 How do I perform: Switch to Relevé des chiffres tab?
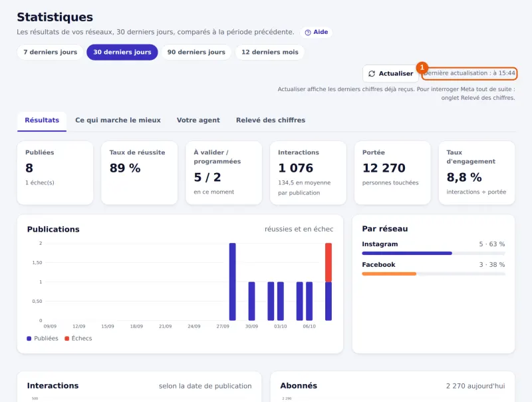pos(271,120)
